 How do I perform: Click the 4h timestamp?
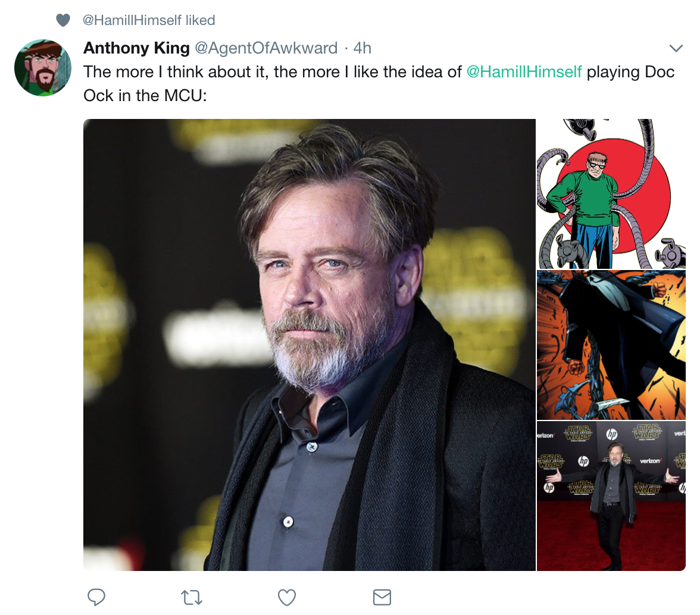click(362, 48)
